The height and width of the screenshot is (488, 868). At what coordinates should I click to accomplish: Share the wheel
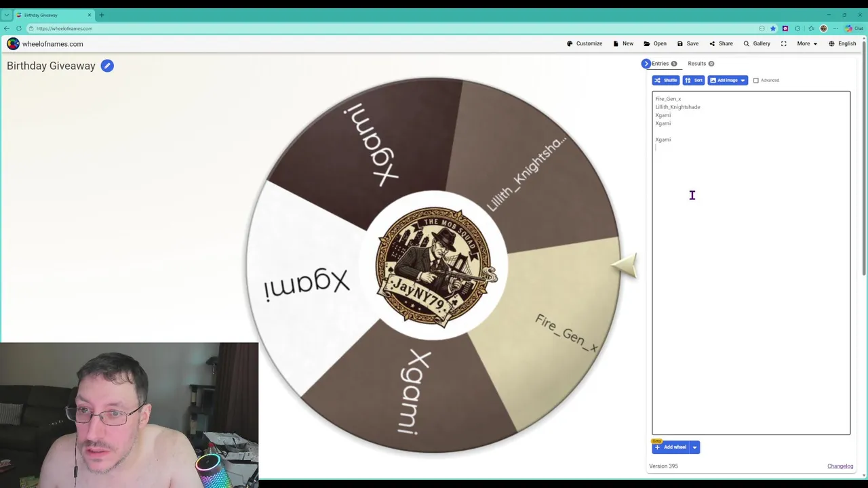[721, 43]
